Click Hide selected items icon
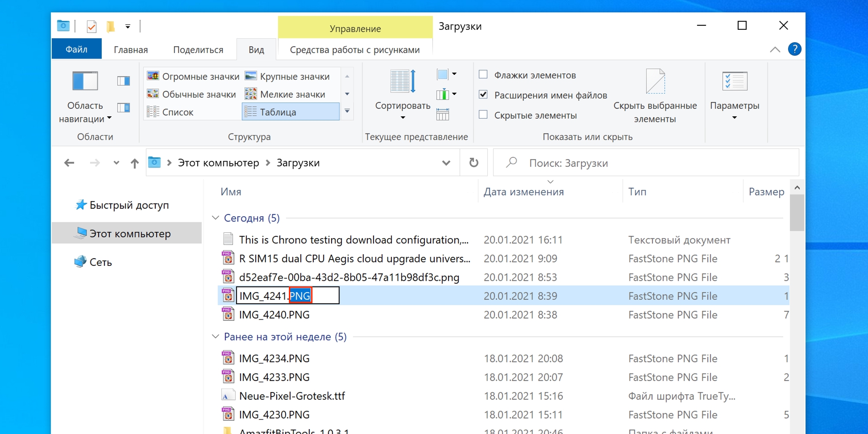This screenshot has height=434, width=868. 655,81
